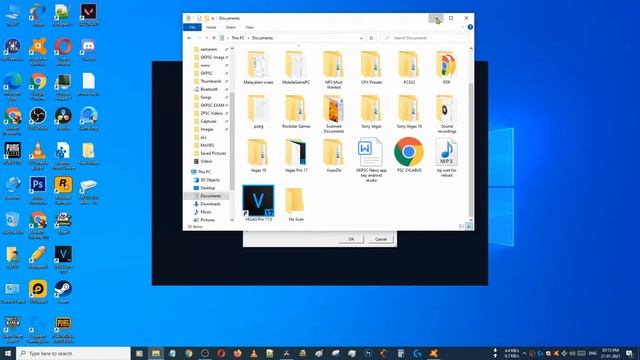Open Desktop in navigation pane
Viewport: 640px width, 360px height.
pos(207,188)
